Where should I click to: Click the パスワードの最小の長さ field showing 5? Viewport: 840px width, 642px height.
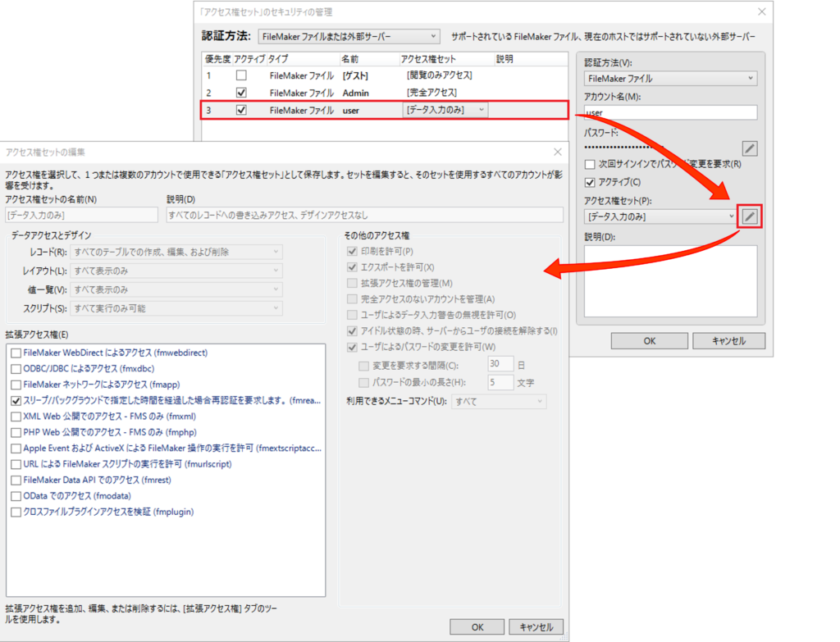point(500,382)
